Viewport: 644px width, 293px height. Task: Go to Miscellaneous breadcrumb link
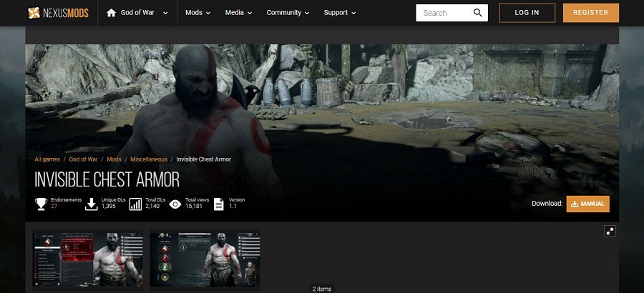(149, 159)
